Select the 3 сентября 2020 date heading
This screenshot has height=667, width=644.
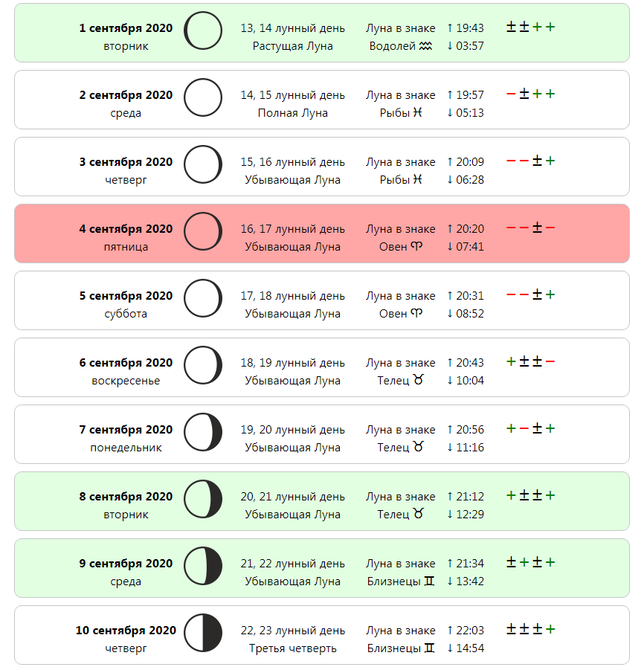pyautogui.click(x=126, y=162)
